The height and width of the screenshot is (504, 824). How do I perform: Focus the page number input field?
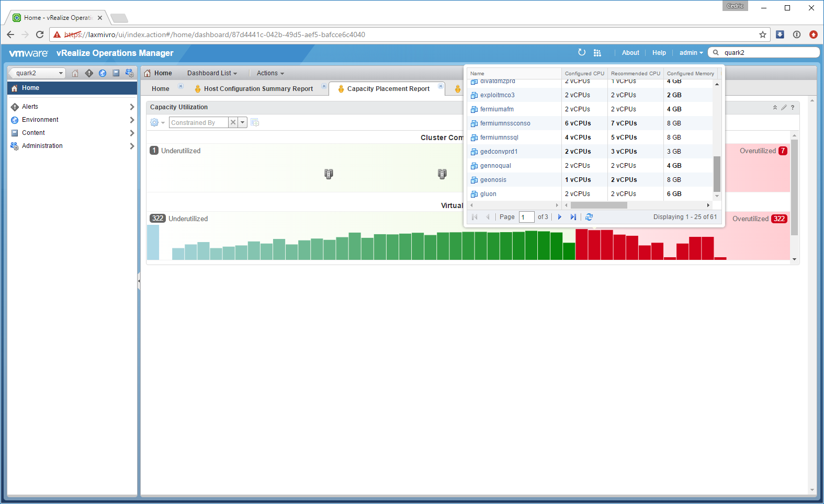526,217
